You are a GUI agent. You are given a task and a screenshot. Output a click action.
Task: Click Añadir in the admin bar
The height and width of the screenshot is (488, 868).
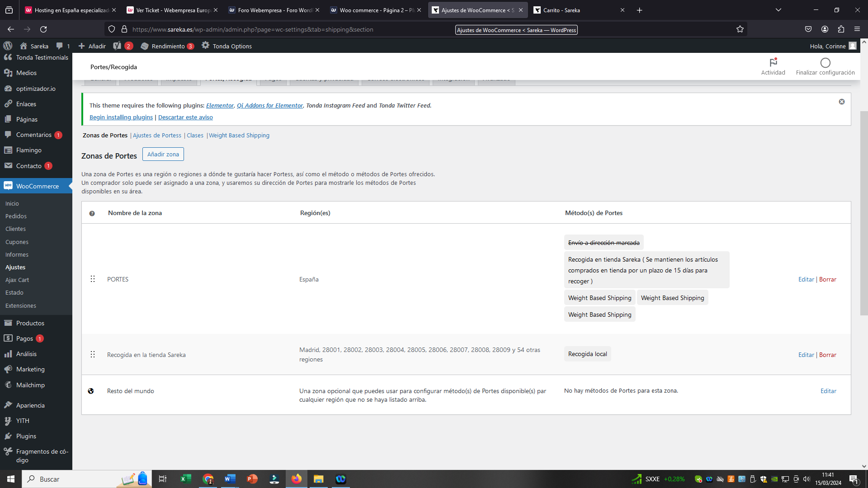coord(92,46)
